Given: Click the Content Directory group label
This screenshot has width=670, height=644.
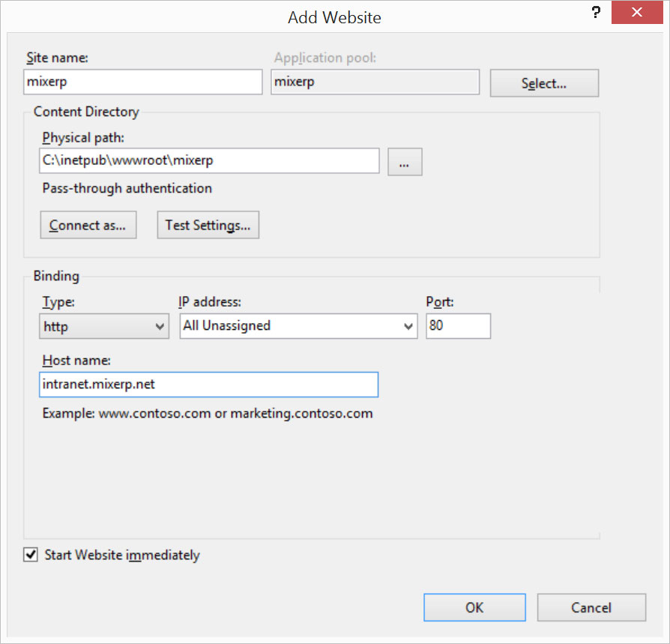Looking at the screenshot, I should click(86, 112).
